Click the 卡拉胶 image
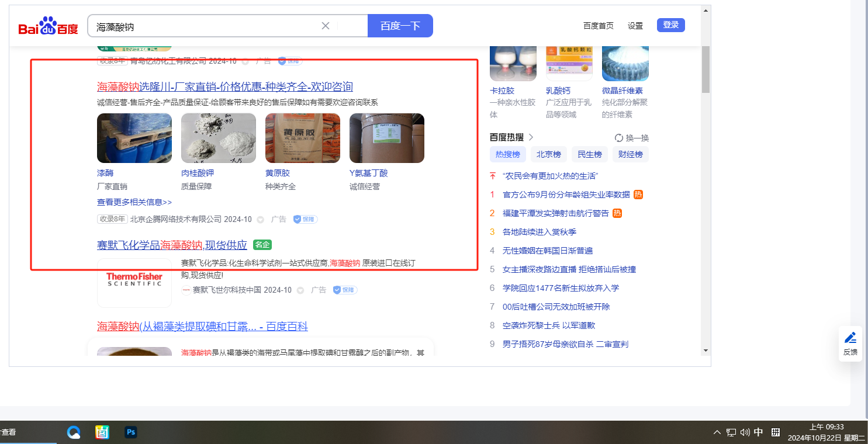This screenshot has height=444, width=868. click(x=513, y=63)
